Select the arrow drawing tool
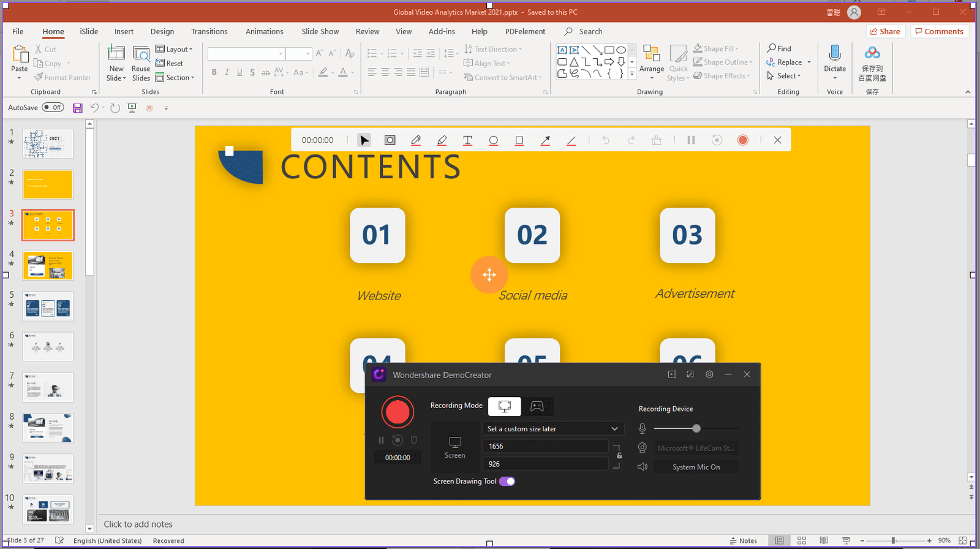This screenshot has height=549, width=980. coord(545,140)
